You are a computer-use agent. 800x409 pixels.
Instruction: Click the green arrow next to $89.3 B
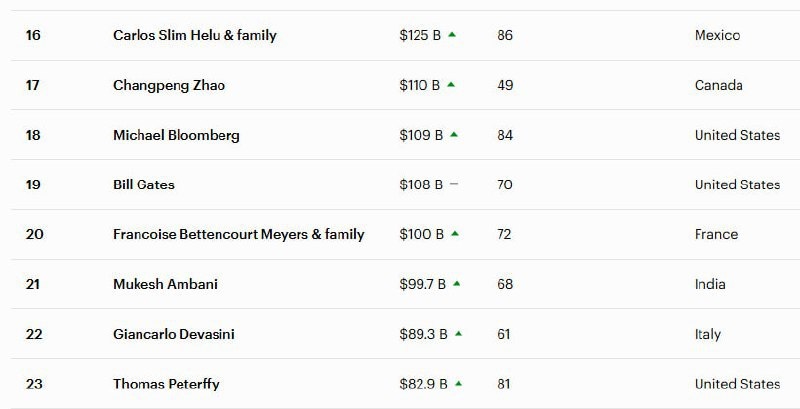[459, 334]
